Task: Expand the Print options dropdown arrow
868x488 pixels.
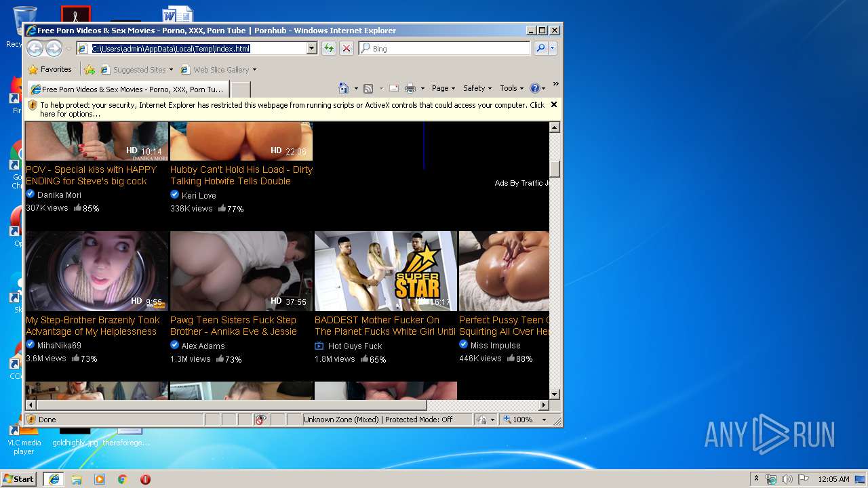Action: click(x=422, y=88)
